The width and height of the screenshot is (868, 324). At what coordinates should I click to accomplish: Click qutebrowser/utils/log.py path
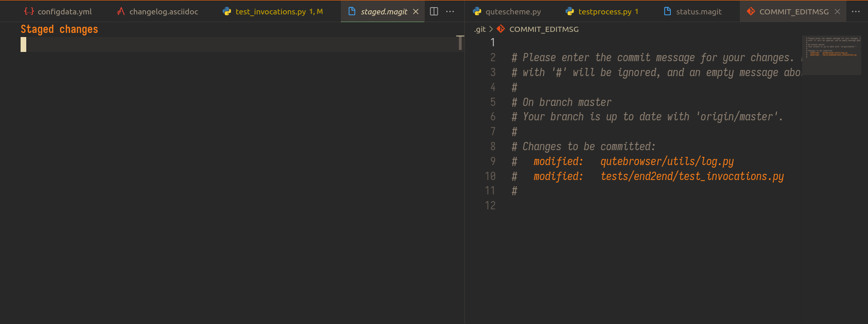[x=667, y=161]
